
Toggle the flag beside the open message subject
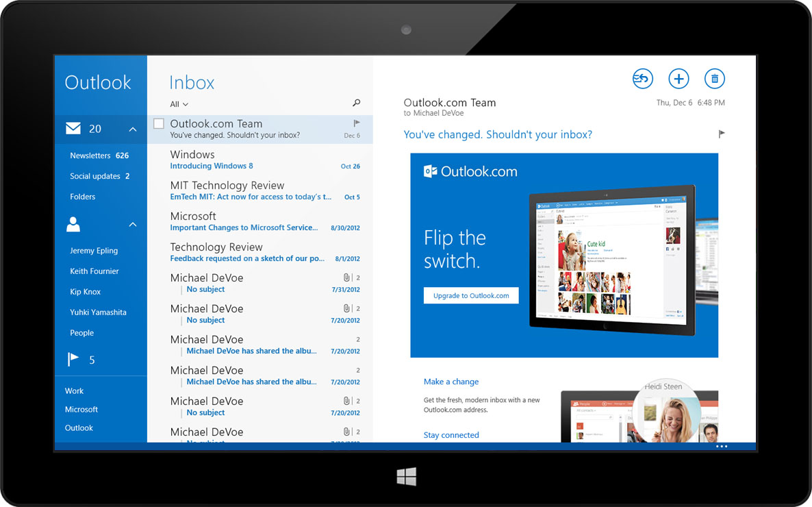721,134
